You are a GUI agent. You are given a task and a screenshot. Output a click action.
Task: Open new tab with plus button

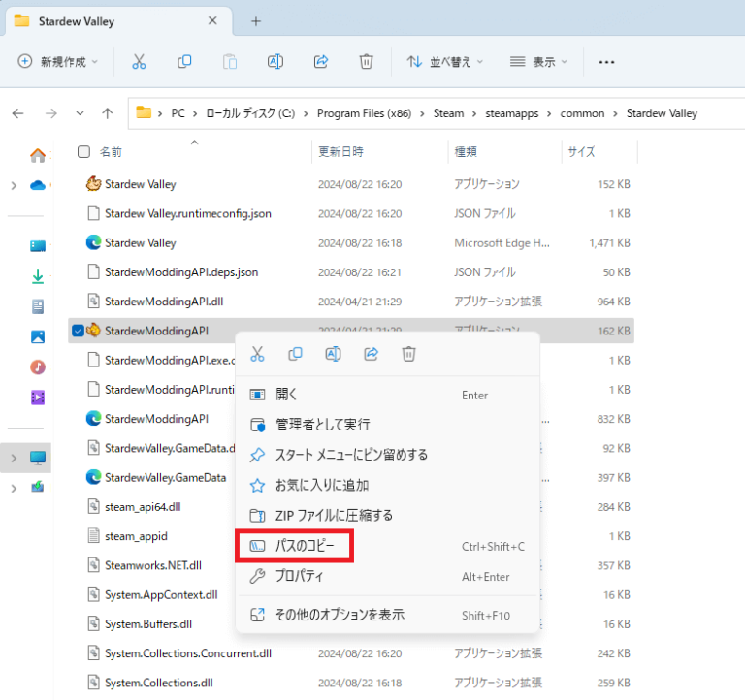(x=256, y=21)
